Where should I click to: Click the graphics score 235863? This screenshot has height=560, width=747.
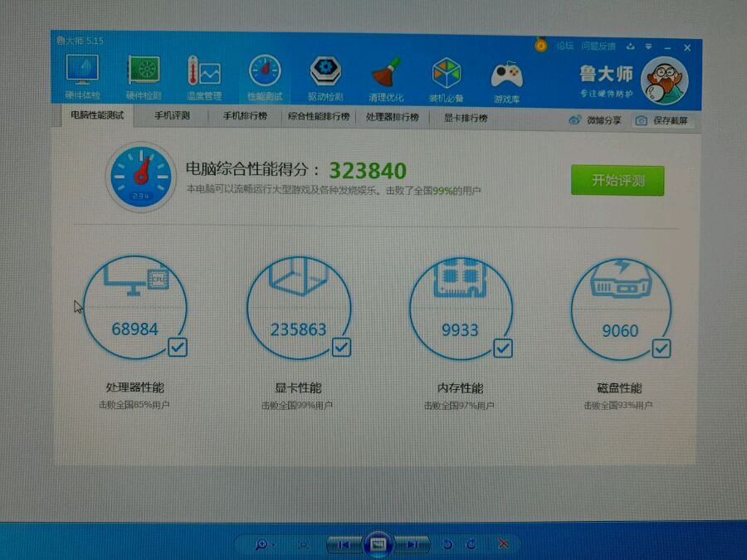point(298,329)
